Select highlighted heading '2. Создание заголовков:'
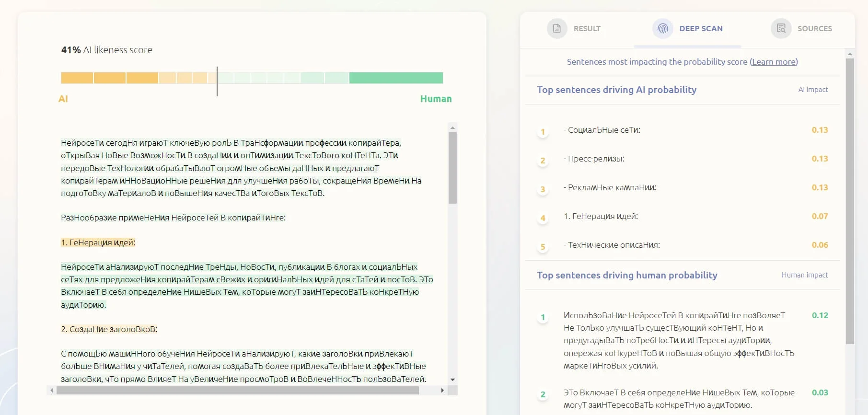Image resolution: width=868 pixels, height=415 pixels. pos(109,329)
